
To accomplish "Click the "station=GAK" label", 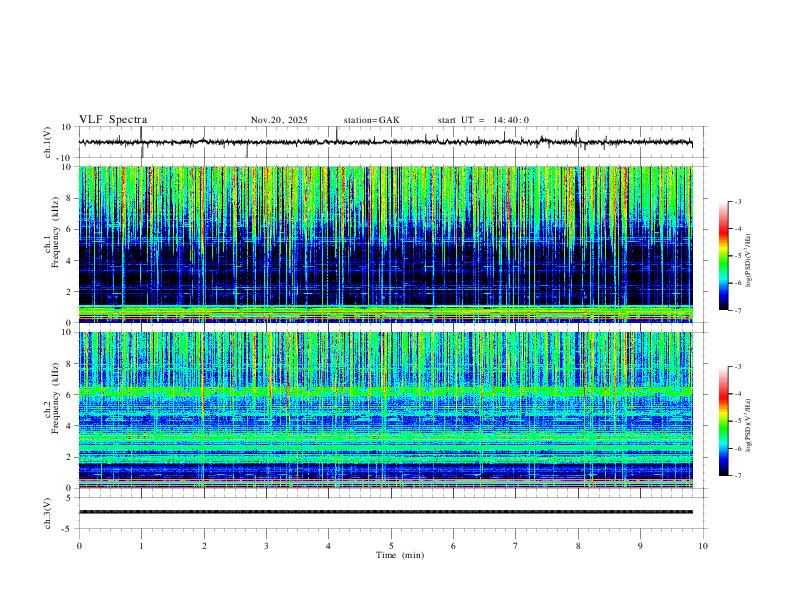I will click(372, 120).
